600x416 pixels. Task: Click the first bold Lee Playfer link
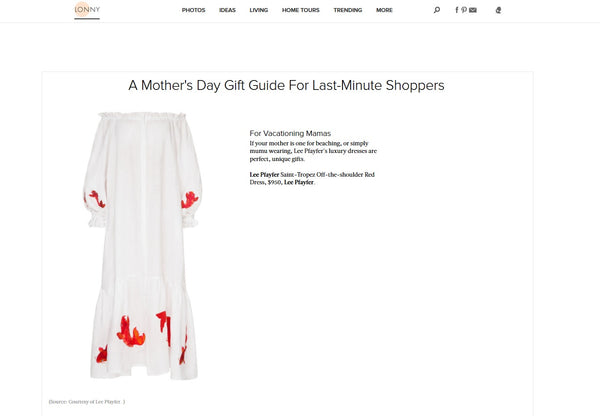click(x=264, y=175)
